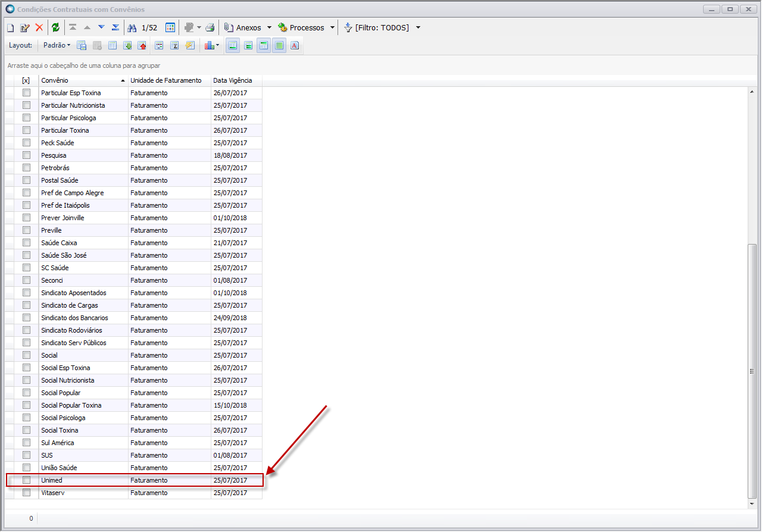Select the União Saúde row

pos(134,468)
